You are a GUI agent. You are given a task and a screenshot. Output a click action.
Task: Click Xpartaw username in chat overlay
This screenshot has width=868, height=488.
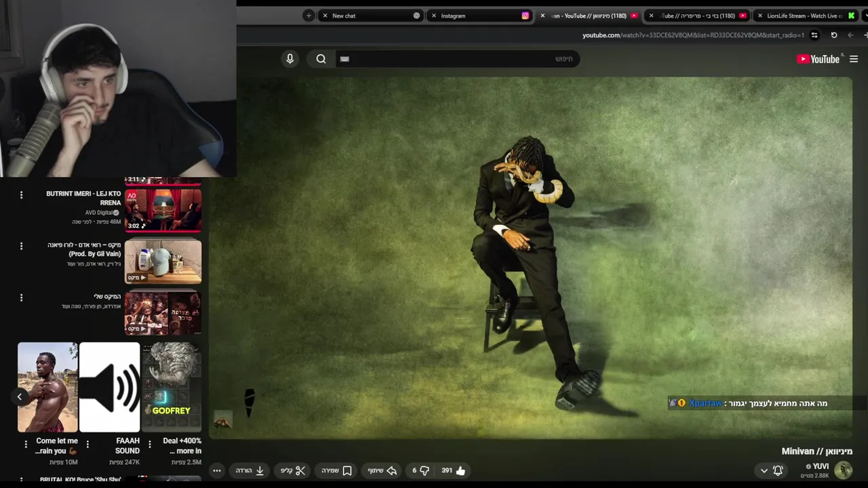tap(706, 403)
